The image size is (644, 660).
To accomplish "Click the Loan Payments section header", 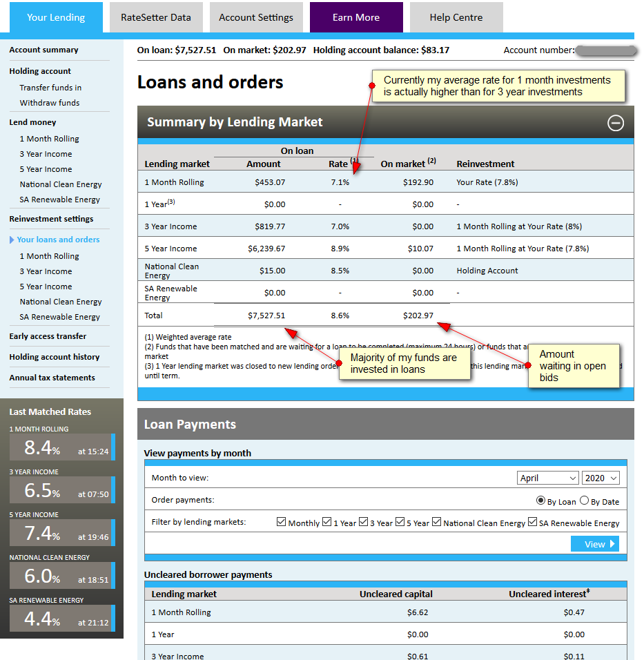I will 386,425.
